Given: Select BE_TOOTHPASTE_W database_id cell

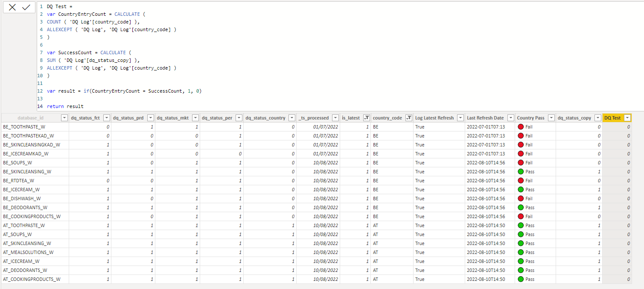Looking at the screenshot, I should pos(35,127).
